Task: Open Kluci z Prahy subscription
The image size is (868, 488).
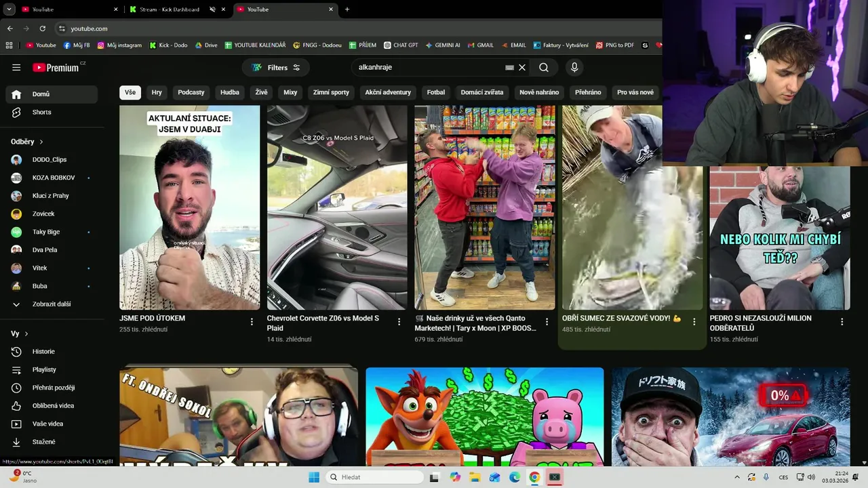Action: 52,196
